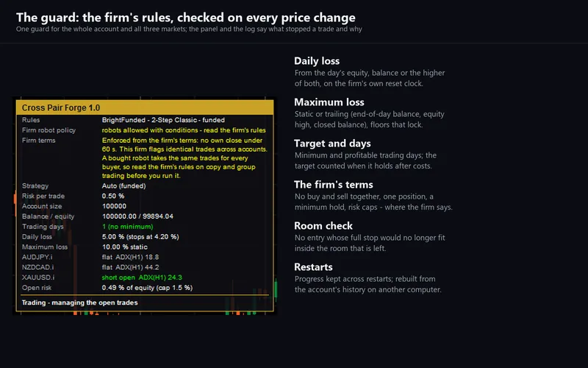588x368 pixels.
Task: Select the Daily loss heading
Action: pos(317,61)
